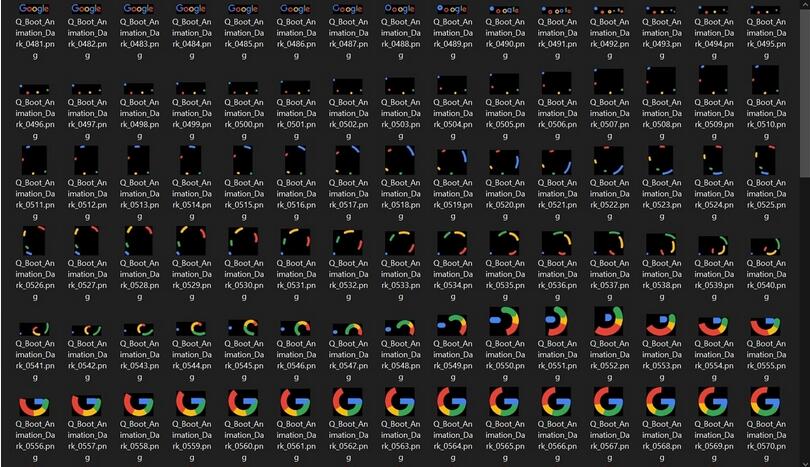Select the Q_Boot_Animation_Dark_0552.png thumbnail
The width and height of the screenshot is (810, 467).
tap(610, 321)
